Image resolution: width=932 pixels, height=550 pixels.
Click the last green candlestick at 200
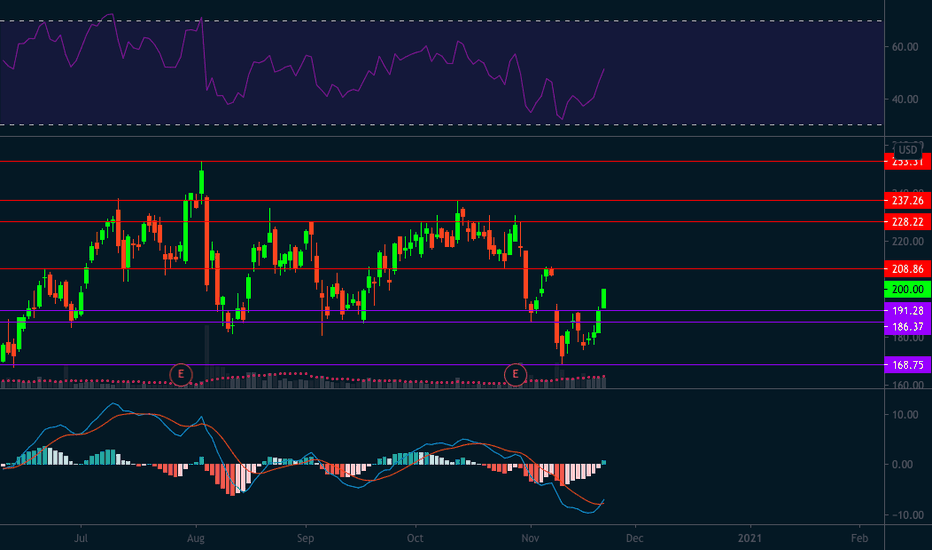pyautogui.click(x=603, y=298)
